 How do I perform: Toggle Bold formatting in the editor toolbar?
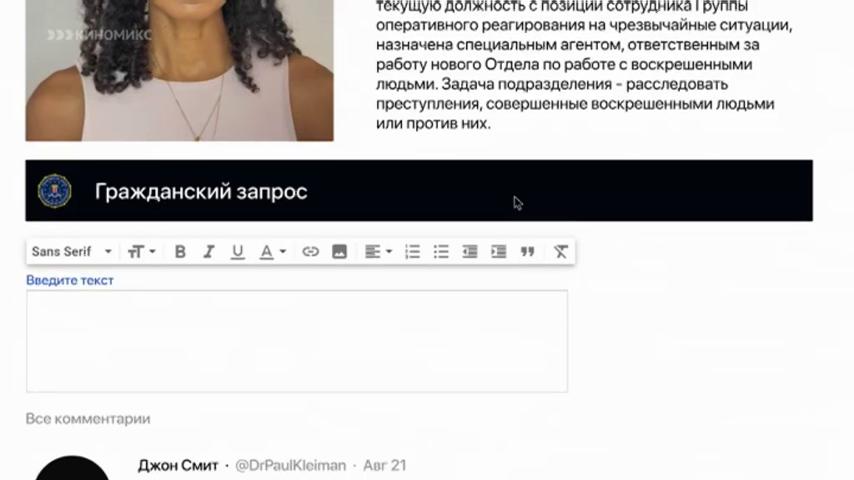[x=180, y=252]
